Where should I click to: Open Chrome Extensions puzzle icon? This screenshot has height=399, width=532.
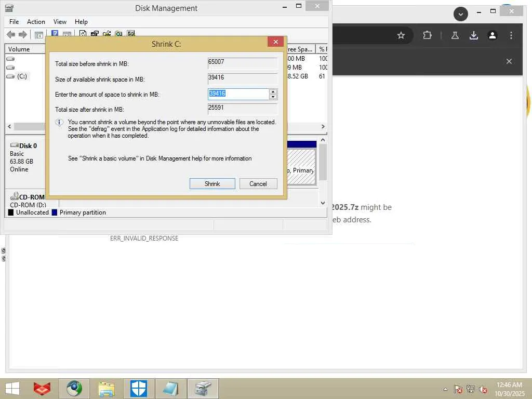[427, 35]
